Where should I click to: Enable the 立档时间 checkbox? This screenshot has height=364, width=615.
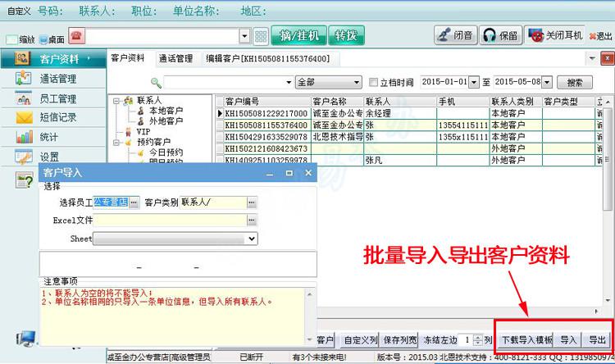coord(374,83)
